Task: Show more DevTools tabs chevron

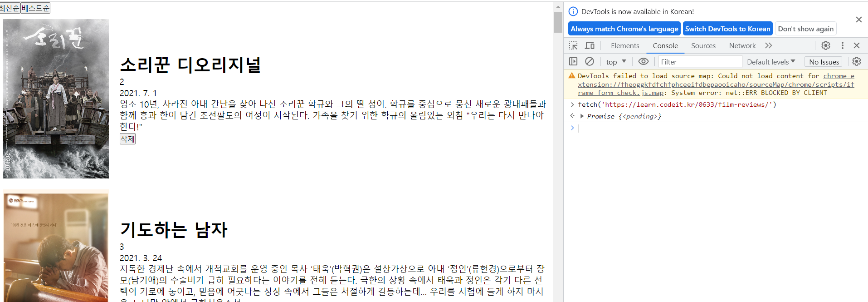Action: (x=768, y=45)
